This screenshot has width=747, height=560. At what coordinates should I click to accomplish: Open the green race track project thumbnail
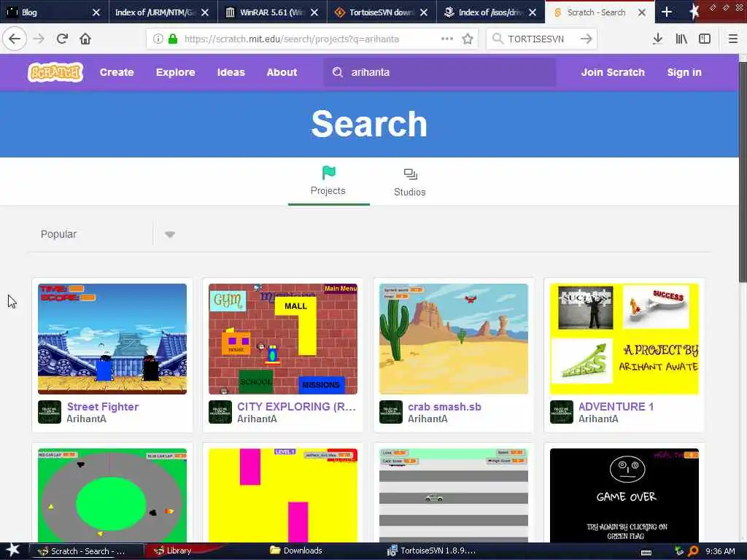112,495
